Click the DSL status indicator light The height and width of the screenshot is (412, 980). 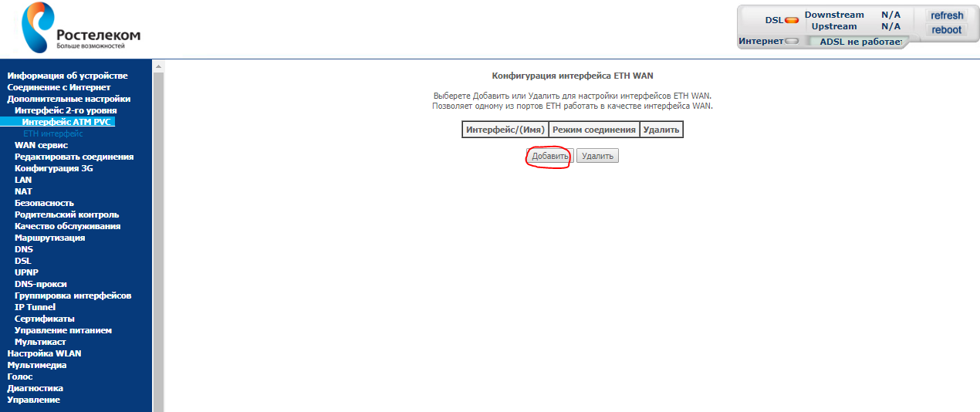[x=792, y=20]
